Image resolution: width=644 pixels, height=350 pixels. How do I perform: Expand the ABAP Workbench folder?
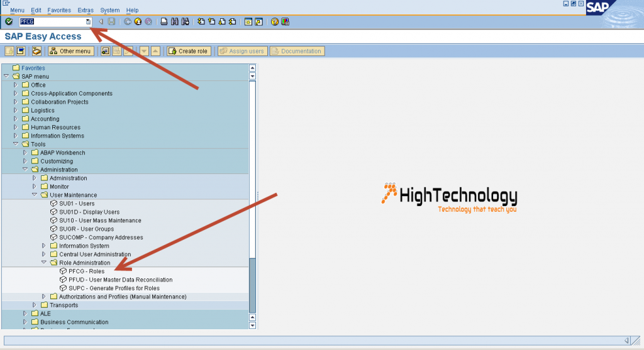point(25,153)
